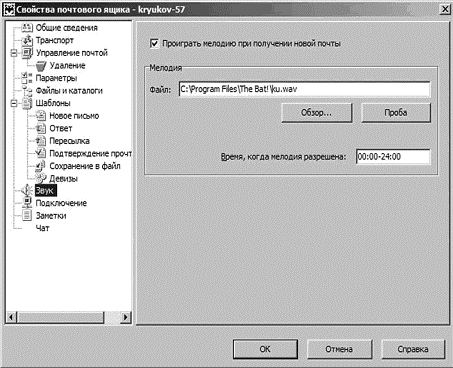Click the Удаление trash bin icon
This screenshot has width=453, height=368.
tap(41, 66)
